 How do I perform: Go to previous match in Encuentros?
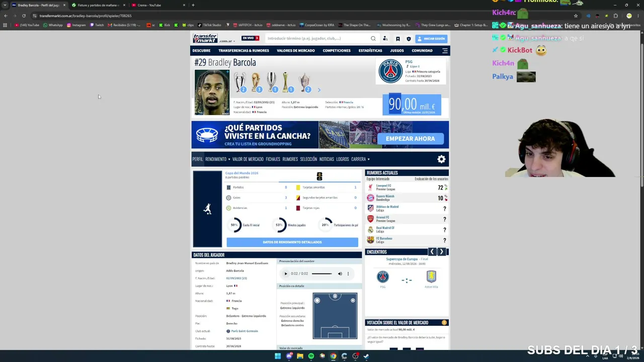[432, 252]
